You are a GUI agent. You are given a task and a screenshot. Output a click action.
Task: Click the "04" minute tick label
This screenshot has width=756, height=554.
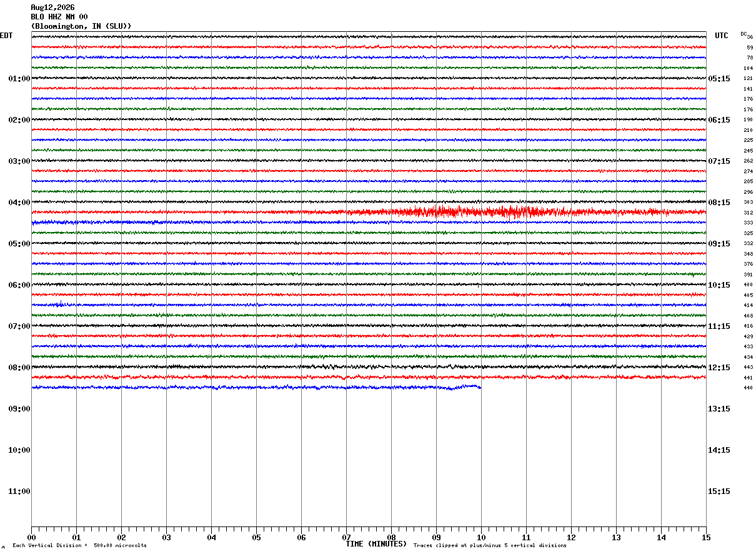point(212,538)
